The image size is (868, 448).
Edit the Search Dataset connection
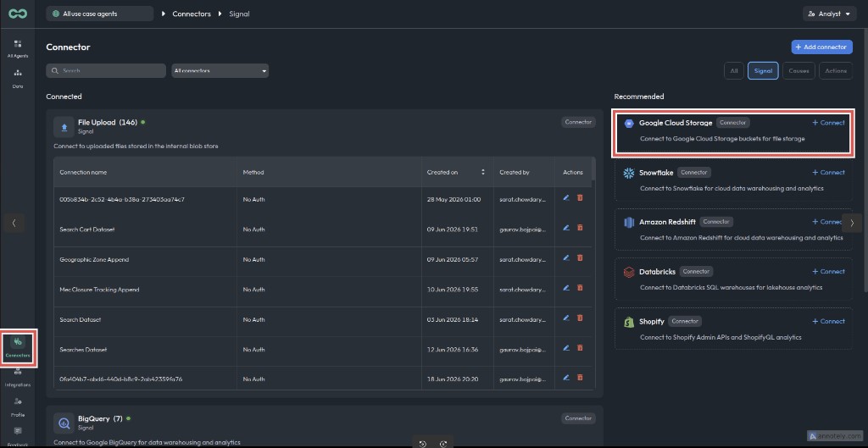coord(565,318)
